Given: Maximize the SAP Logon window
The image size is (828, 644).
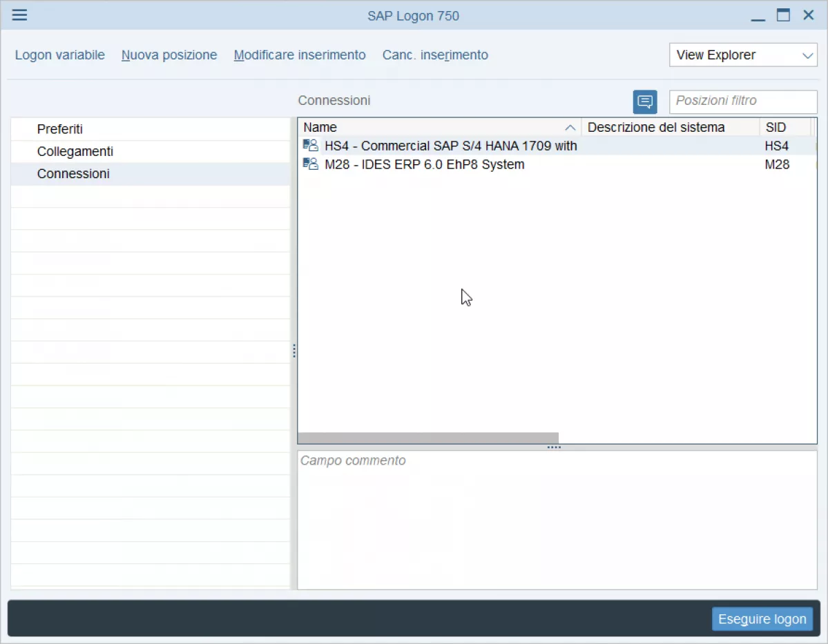Looking at the screenshot, I should pyautogui.click(x=783, y=15).
